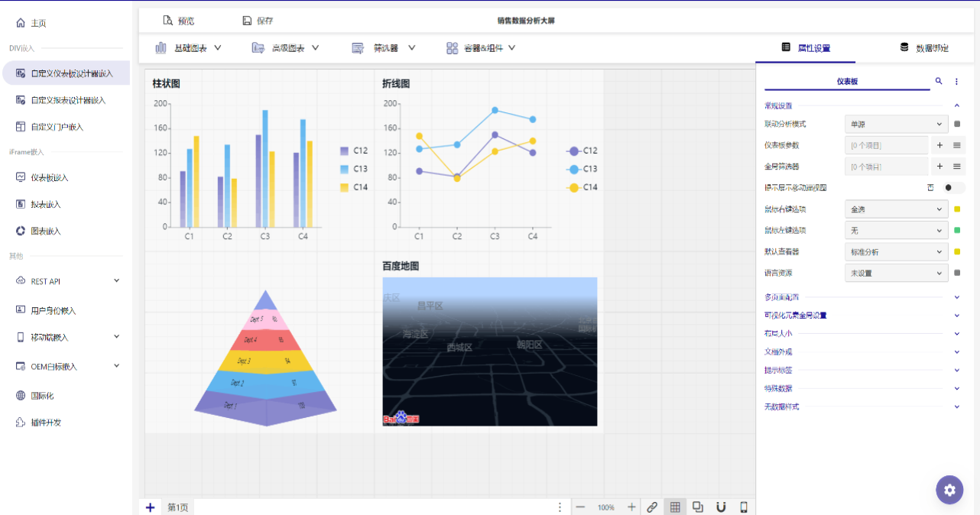
Task: Toggle C12 series in line chart legend
Action: coord(582,151)
